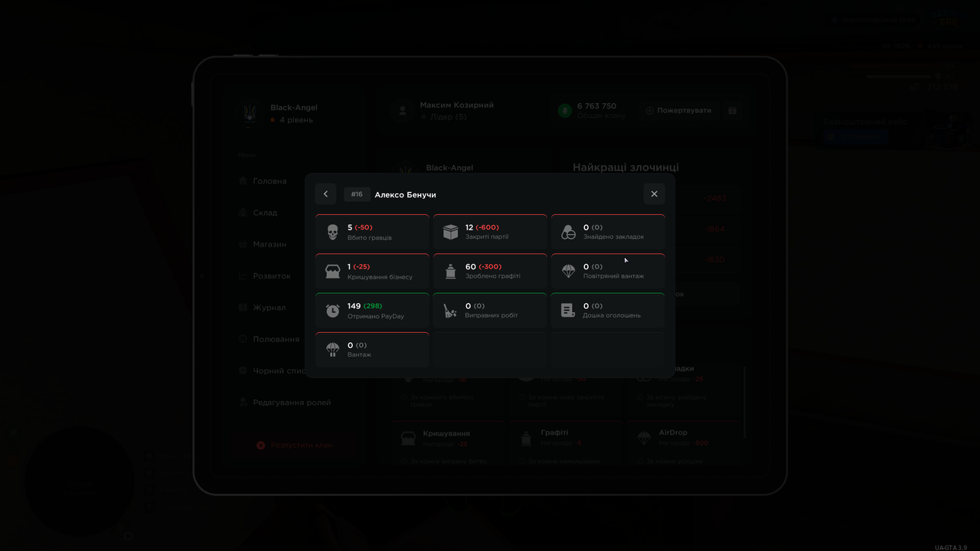
Task: Go back using the left chevron button
Action: (x=325, y=194)
